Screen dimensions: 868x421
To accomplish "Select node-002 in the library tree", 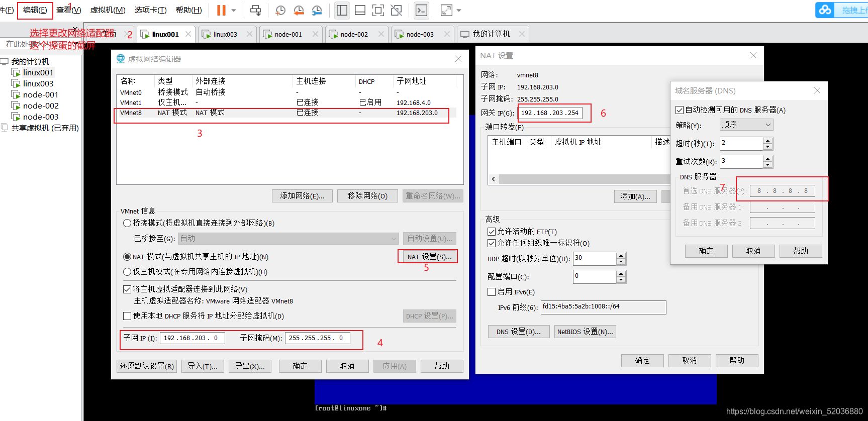I will pyautogui.click(x=40, y=106).
